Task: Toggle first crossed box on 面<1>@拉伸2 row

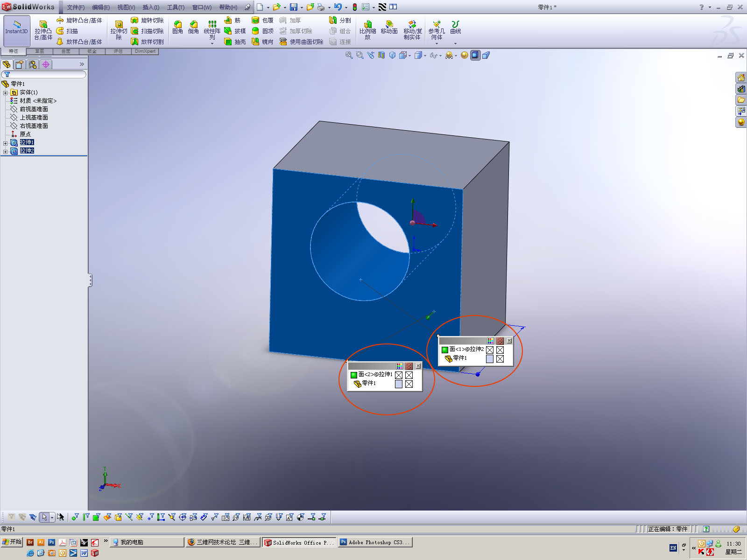Action: (490, 350)
